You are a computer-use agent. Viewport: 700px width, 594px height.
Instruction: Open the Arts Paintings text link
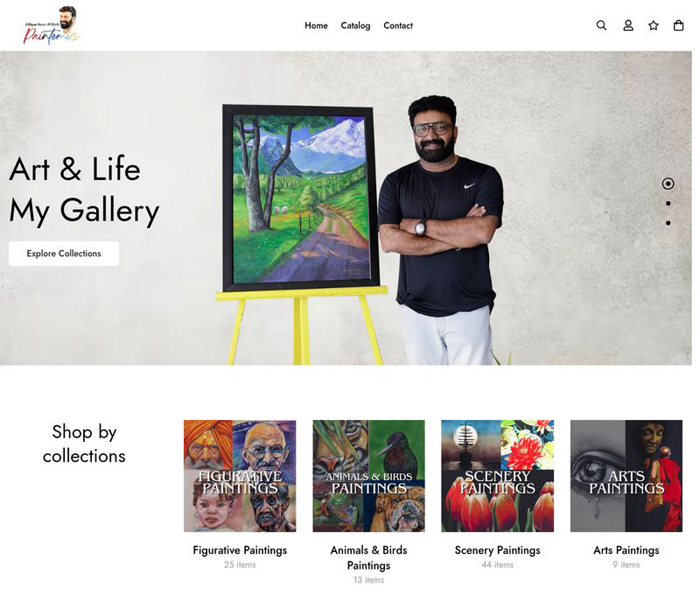[626, 550]
